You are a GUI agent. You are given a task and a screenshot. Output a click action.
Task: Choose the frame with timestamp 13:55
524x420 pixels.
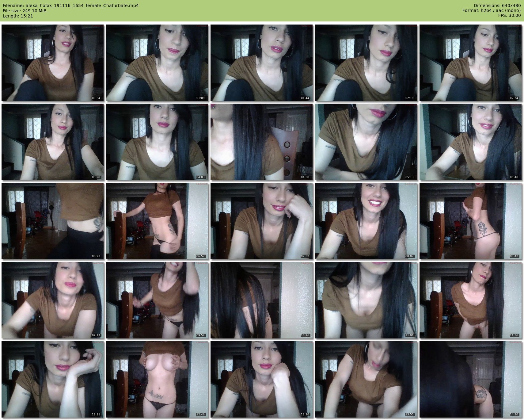point(366,379)
